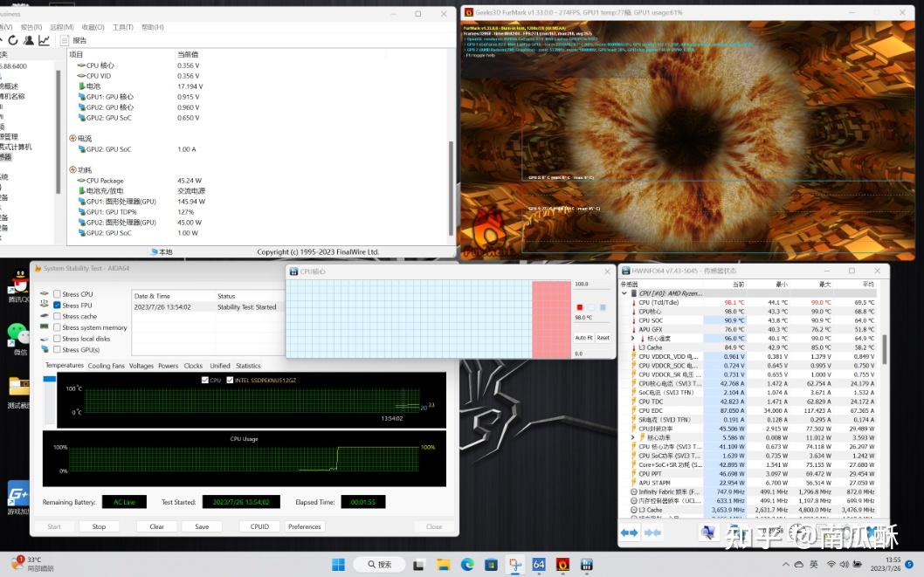
Task: Collapse the CPU [#0] AMD Ryzen sensor group
Action: (x=624, y=294)
